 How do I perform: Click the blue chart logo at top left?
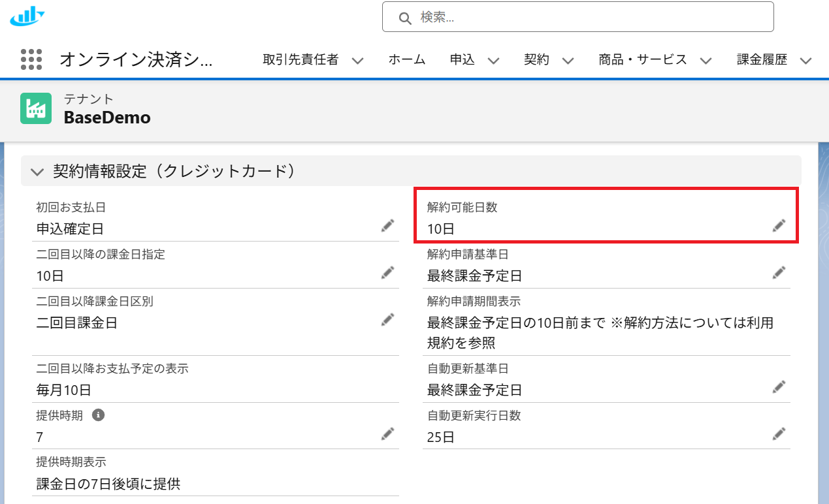click(x=27, y=16)
